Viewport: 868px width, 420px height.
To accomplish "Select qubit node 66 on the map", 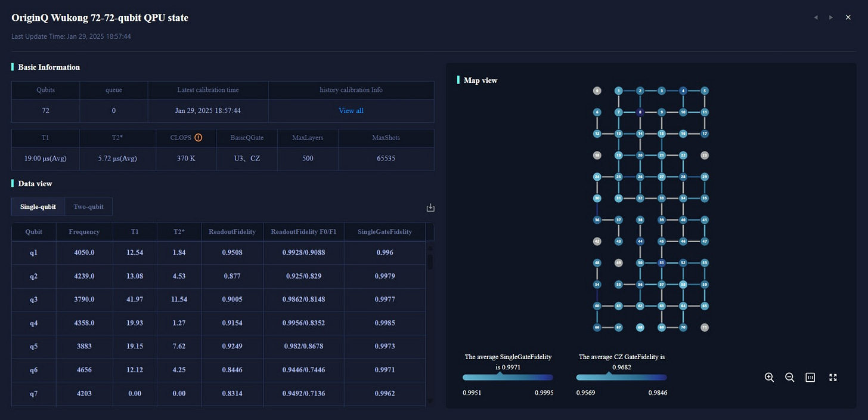I will click(597, 328).
